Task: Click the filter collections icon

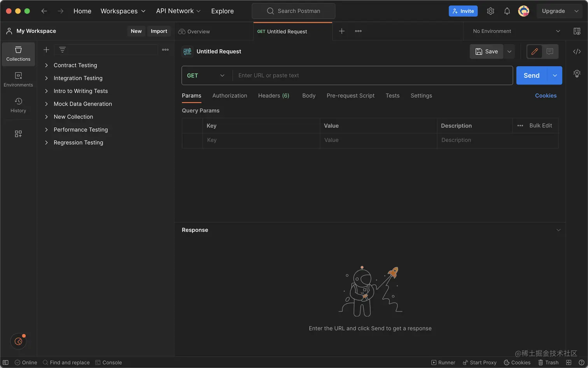Action: [62, 49]
